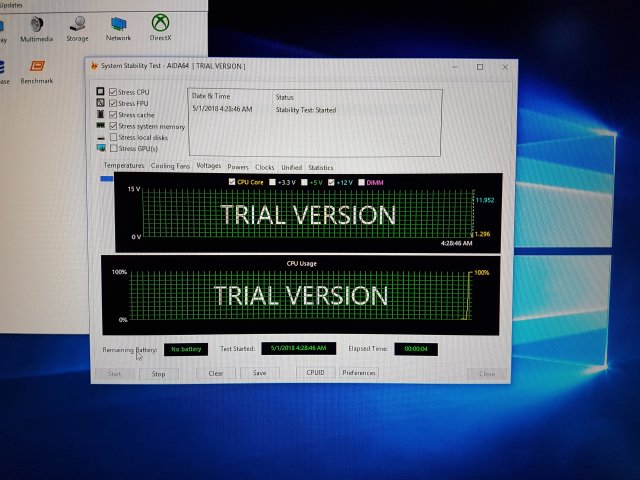The width and height of the screenshot is (640, 480).
Task: Select the Statistics tab
Action: [x=320, y=167]
